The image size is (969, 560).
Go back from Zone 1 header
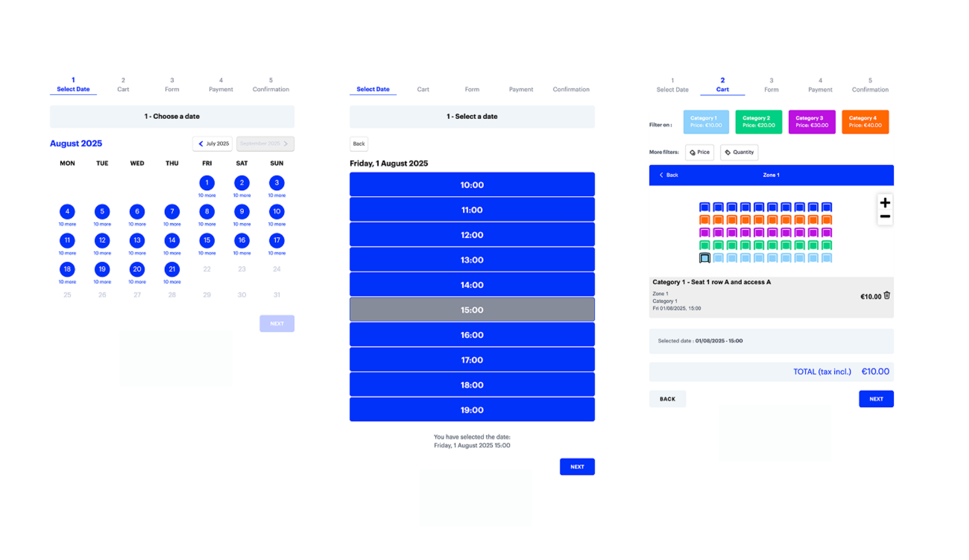pos(668,175)
